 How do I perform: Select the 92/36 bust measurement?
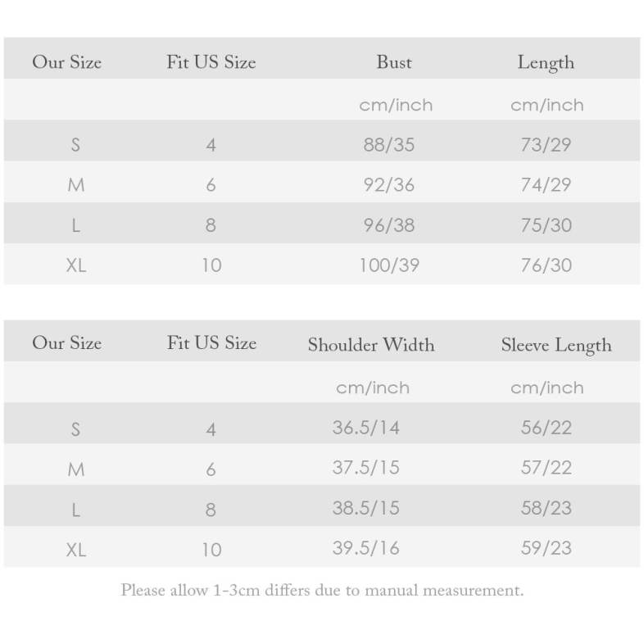[x=389, y=185]
